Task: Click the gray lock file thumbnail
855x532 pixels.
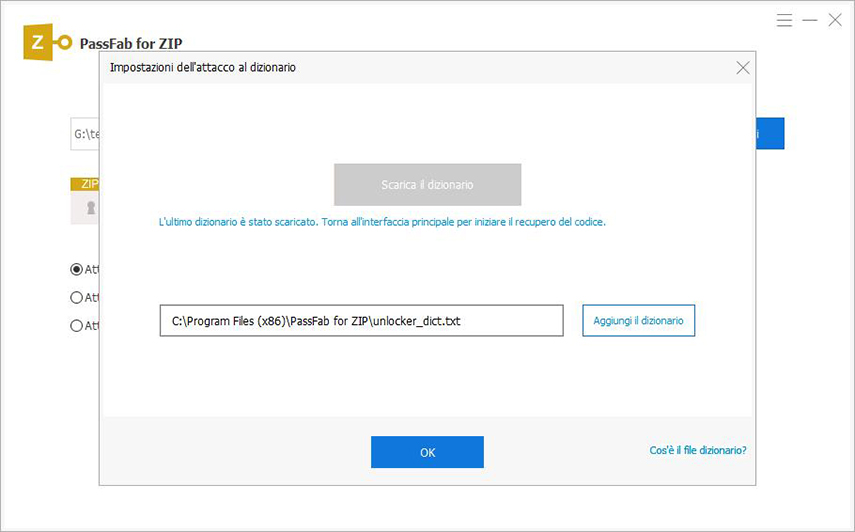Action: [88, 208]
